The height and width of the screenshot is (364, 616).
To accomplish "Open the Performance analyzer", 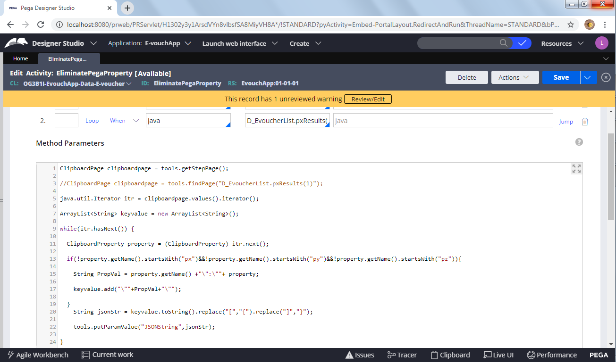I will click(551, 355).
